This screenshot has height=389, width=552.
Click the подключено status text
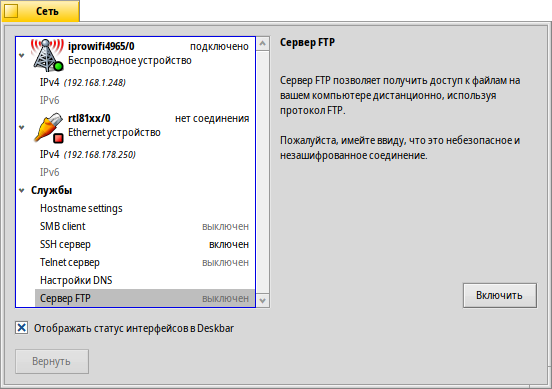pos(219,46)
